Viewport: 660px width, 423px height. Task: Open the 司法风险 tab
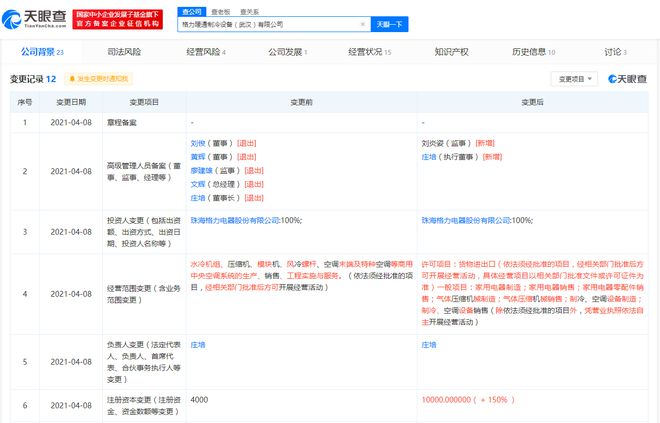(x=124, y=52)
